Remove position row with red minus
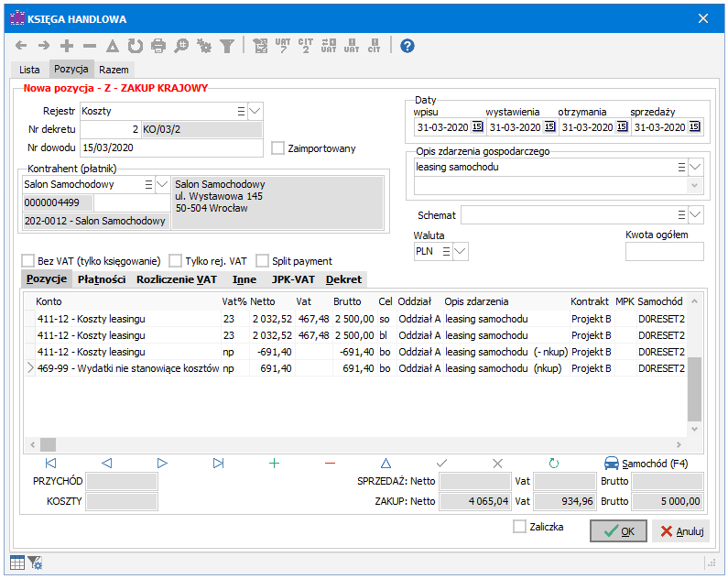The width and height of the screenshot is (728, 579). [330, 463]
